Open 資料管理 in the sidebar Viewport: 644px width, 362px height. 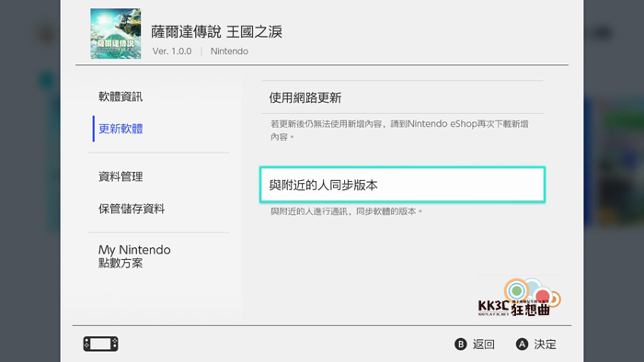pyautogui.click(x=121, y=176)
